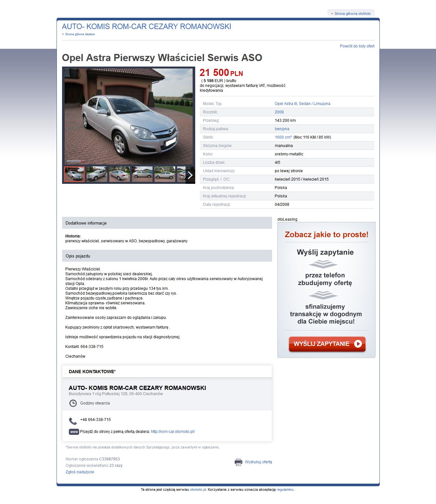Click kwiecień 2015 / kwiecień 2015 value
This screenshot has width=436, height=504.
coord(302,179)
